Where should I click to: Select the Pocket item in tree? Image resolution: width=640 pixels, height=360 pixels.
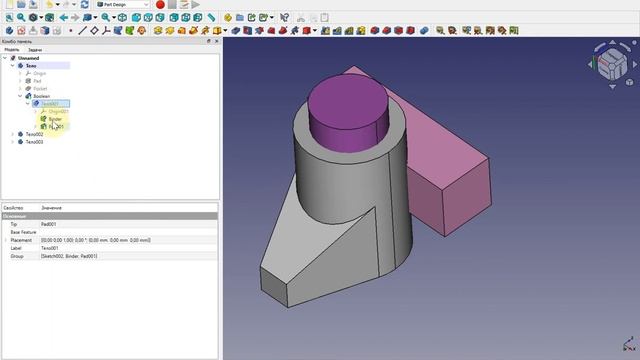coord(40,89)
